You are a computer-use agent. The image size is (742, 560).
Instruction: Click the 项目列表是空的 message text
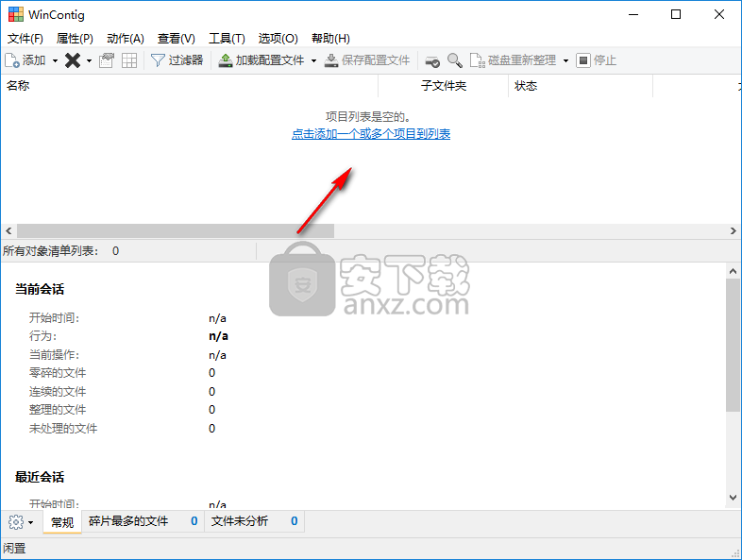(x=367, y=116)
